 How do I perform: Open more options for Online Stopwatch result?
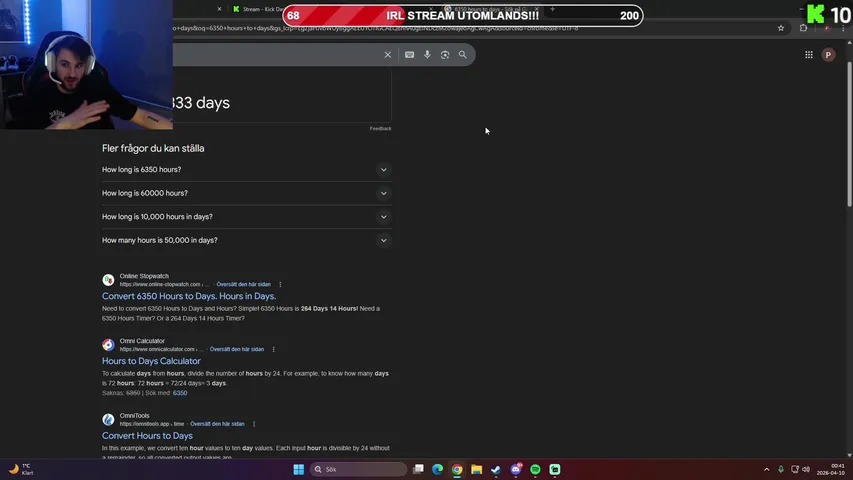tap(280, 284)
